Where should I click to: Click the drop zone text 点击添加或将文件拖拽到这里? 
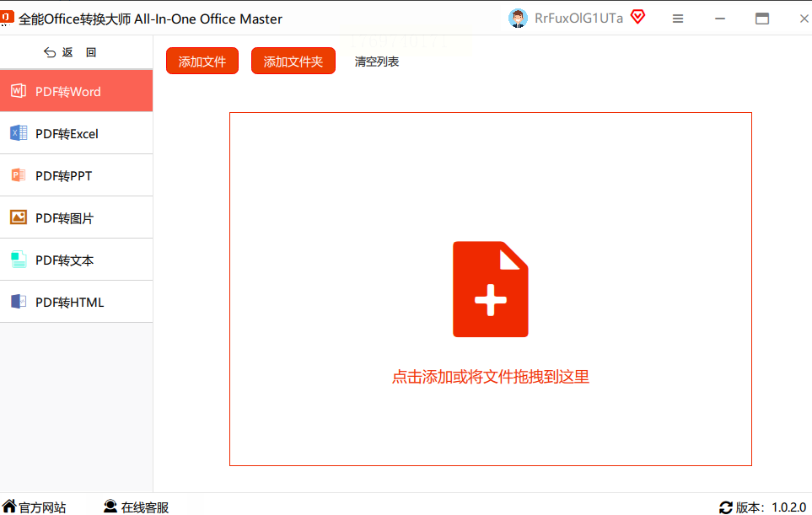pos(491,376)
